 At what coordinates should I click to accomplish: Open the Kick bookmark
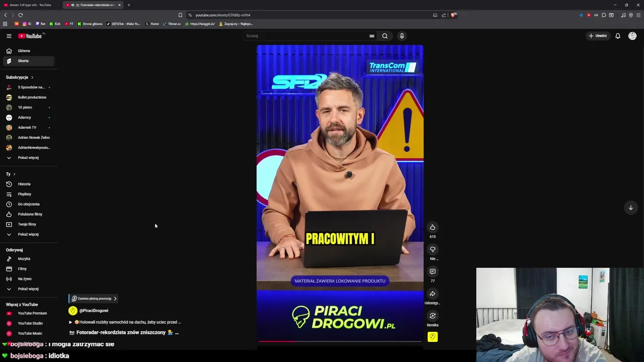pyautogui.click(x=55, y=24)
